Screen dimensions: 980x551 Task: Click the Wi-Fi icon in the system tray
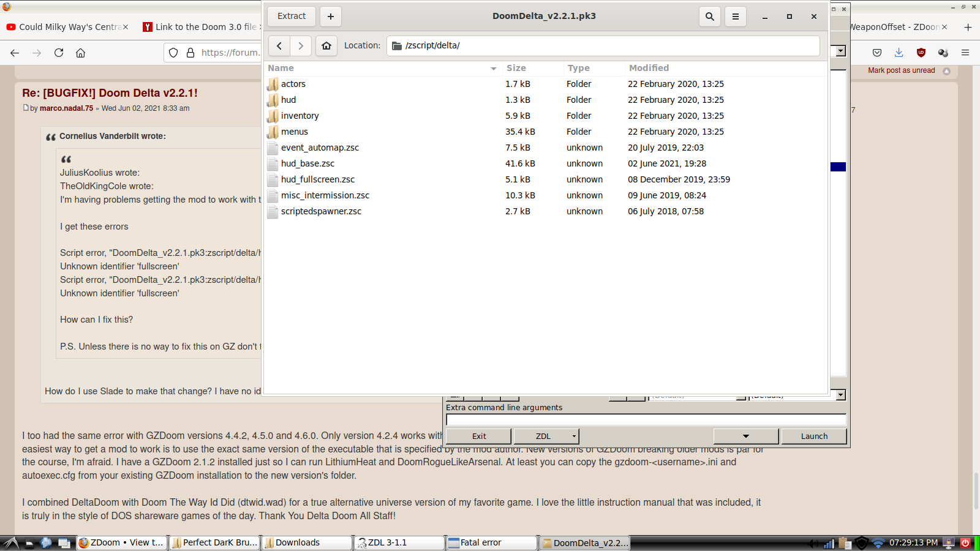tap(878, 542)
